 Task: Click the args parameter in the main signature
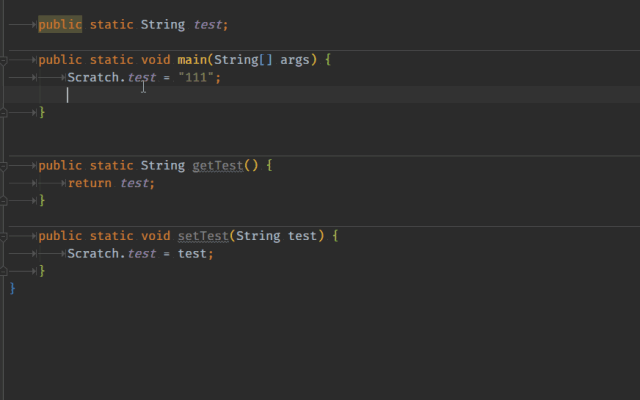click(295, 60)
